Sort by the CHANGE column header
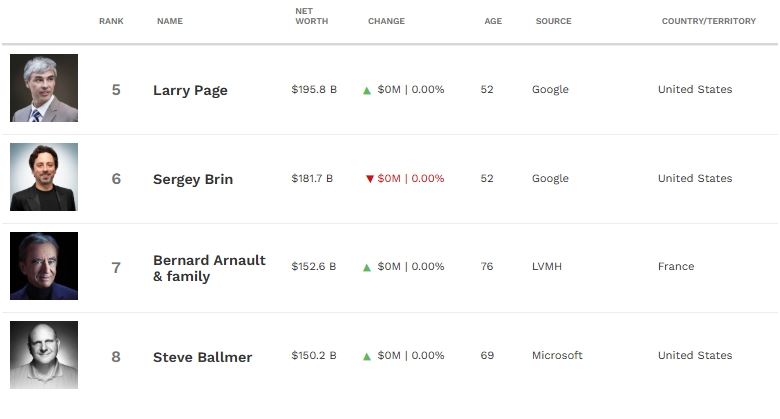 tap(386, 21)
